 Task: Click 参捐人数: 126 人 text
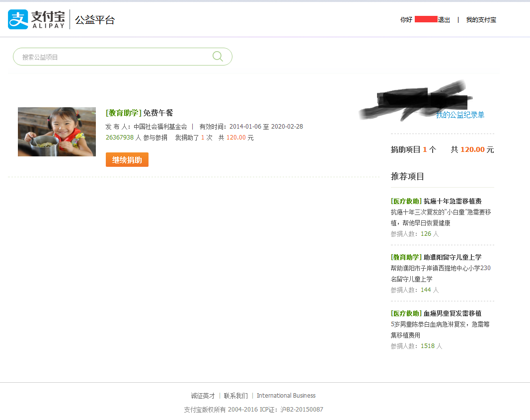(415, 234)
